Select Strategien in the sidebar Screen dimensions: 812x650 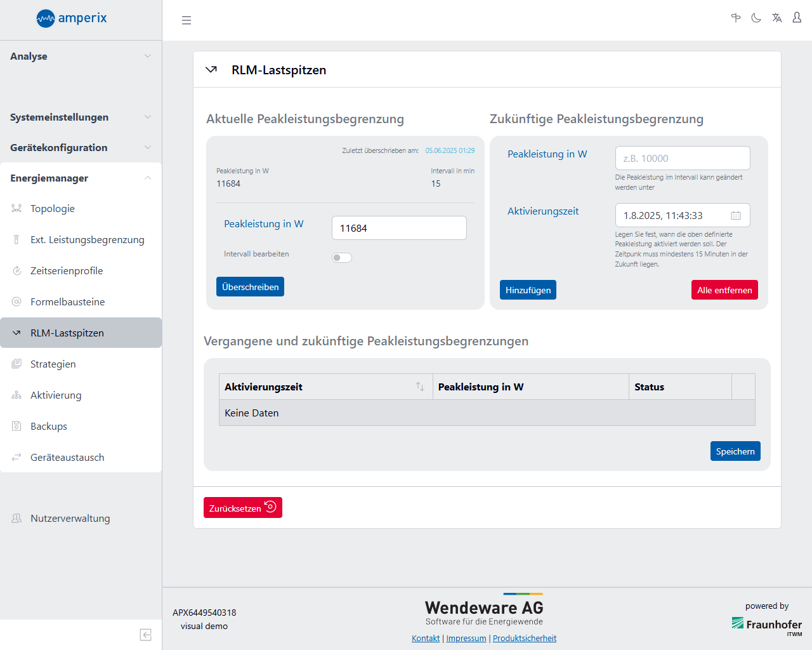tap(53, 364)
